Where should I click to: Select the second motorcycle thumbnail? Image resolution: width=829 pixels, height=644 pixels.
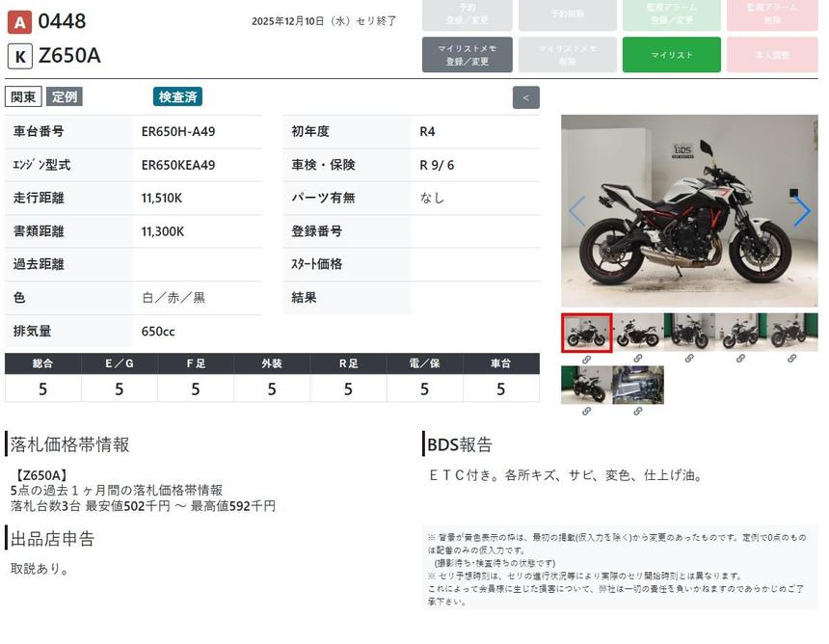tap(637, 333)
